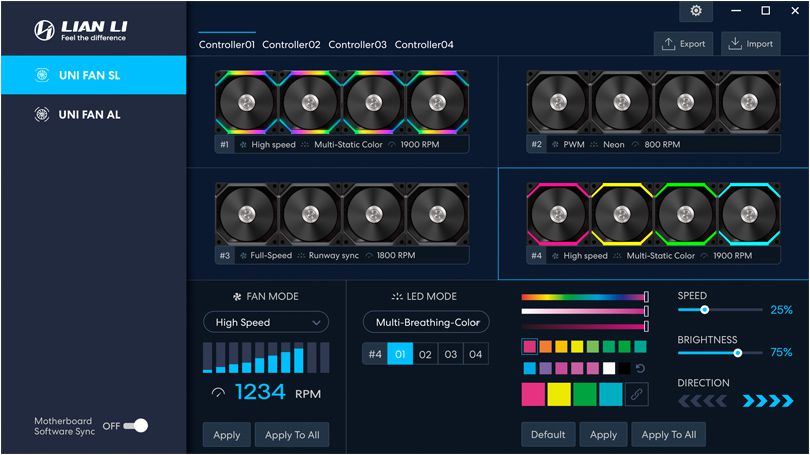Switch to Controller04 tab

[424, 44]
